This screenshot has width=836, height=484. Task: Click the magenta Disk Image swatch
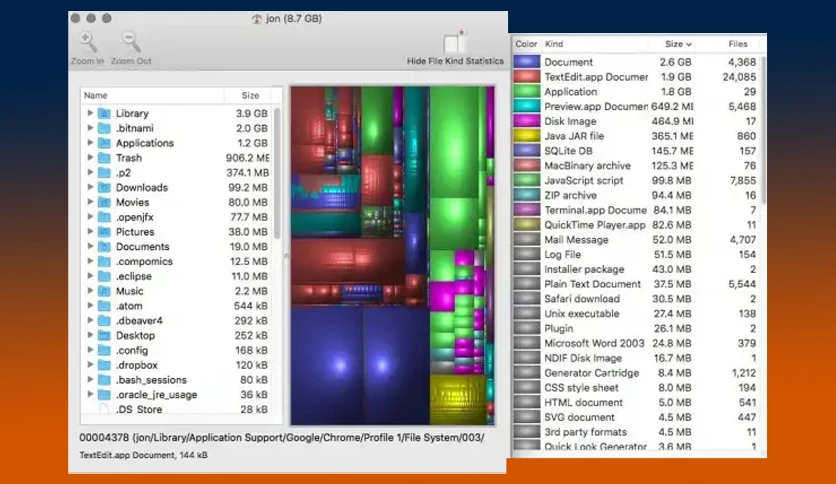tap(527, 121)
